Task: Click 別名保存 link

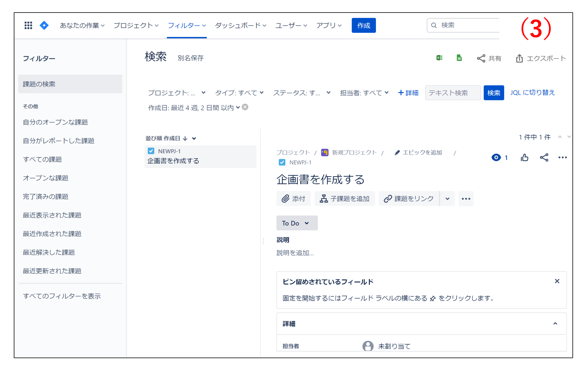Action: [191, 58]
